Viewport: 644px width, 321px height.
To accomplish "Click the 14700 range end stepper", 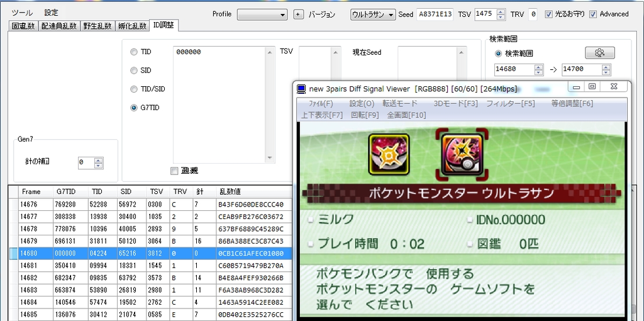I will 606,69.
